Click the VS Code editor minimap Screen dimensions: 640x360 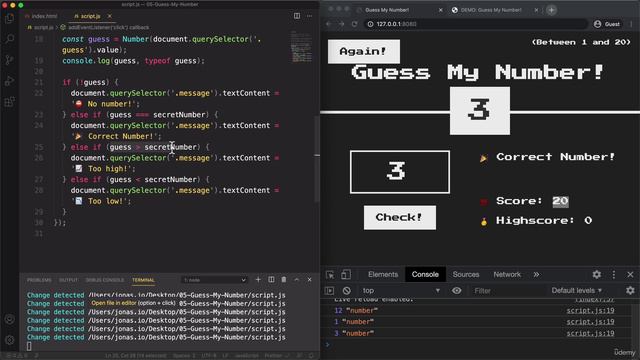click(x=301, y=47)
